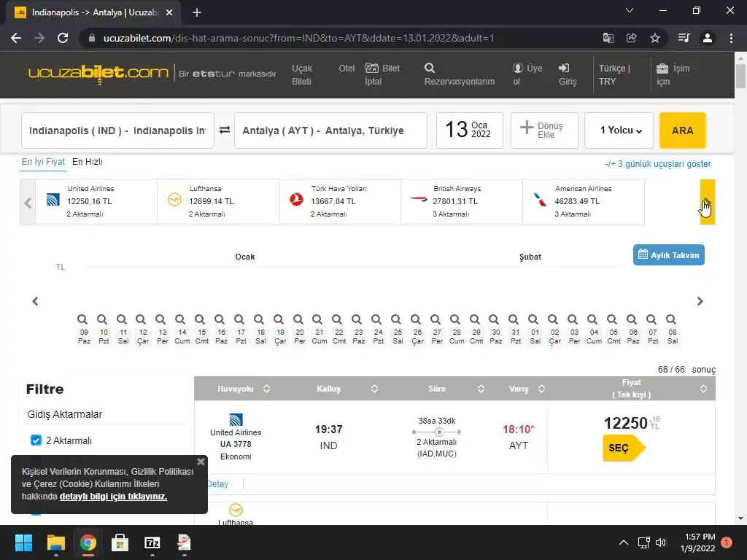Open Aylık Takvim monthly calendar
The width and height of the screenshot is (747, 560).
668,254
